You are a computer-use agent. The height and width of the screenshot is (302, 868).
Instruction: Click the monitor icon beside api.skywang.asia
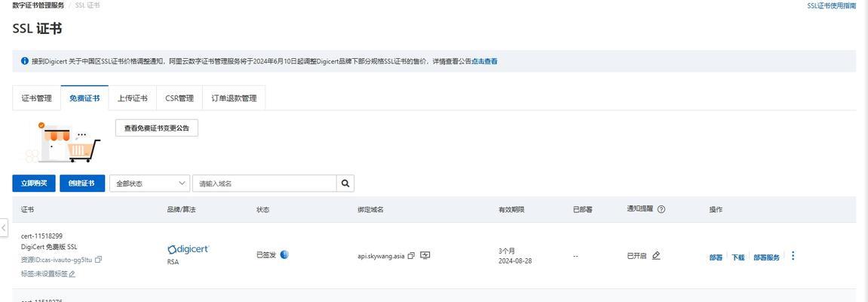pos(425,255)
